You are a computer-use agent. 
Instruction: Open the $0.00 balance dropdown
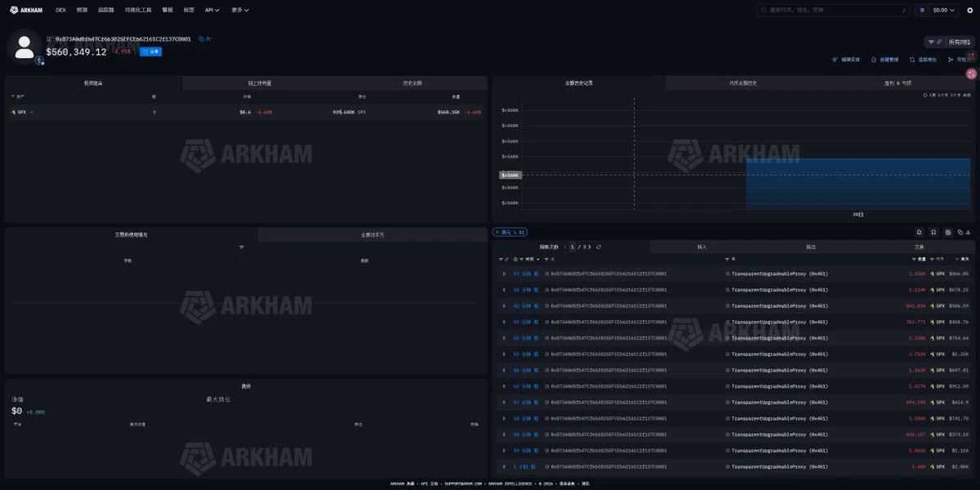[x=943, y=10]
